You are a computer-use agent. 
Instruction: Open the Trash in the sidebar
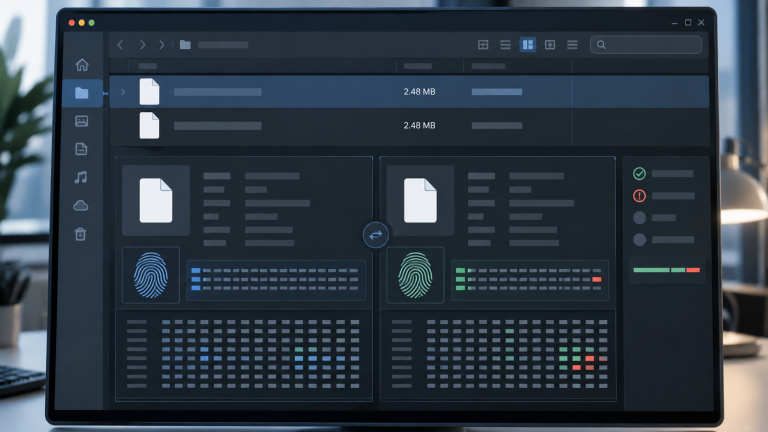click(80, 234)
